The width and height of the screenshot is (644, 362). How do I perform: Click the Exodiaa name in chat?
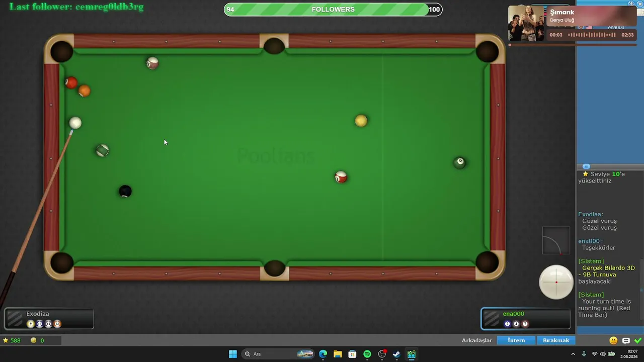(590, 214)
